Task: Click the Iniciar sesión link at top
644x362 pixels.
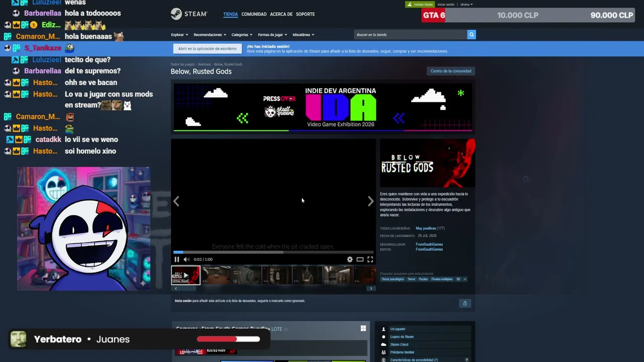Action: (x=446, y=5)
